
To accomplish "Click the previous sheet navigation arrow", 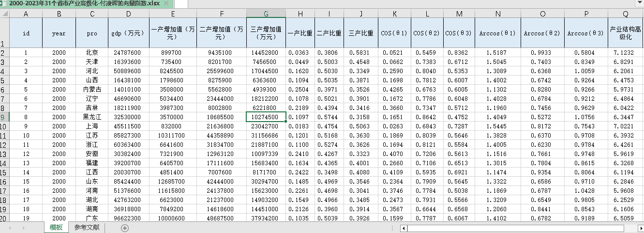I will (x=9, y=228).
